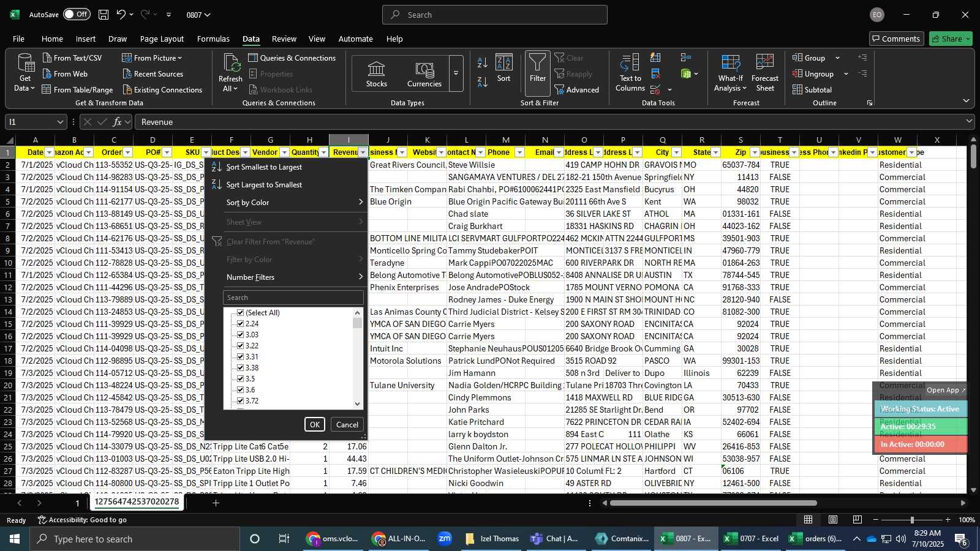This screenshot has height=551, width=980.
Task: Open the City column filter dropdown
Action: (x=676, y=152)
